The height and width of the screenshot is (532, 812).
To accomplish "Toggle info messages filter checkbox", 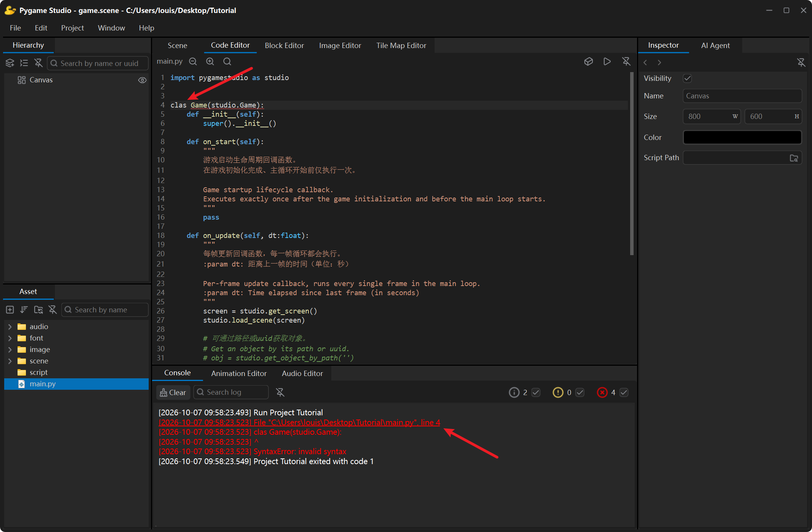I will [x=536, y=392].
